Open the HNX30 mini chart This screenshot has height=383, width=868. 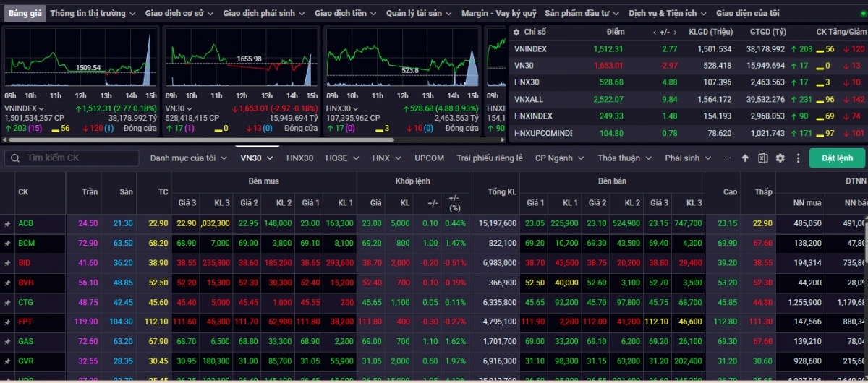pos(402,59)
